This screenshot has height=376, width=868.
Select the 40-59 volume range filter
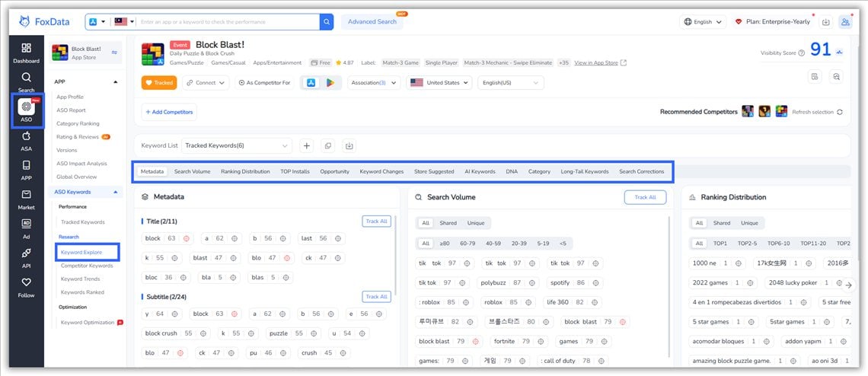[x=493, y=243]
